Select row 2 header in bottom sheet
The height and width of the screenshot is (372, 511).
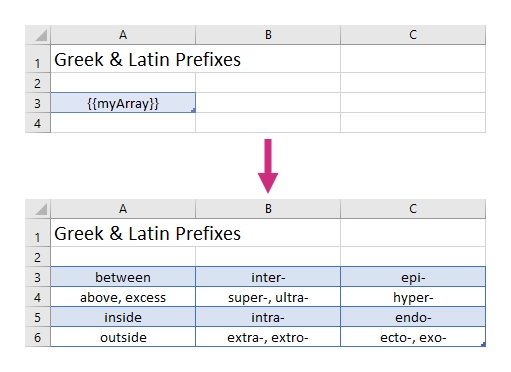38,257
